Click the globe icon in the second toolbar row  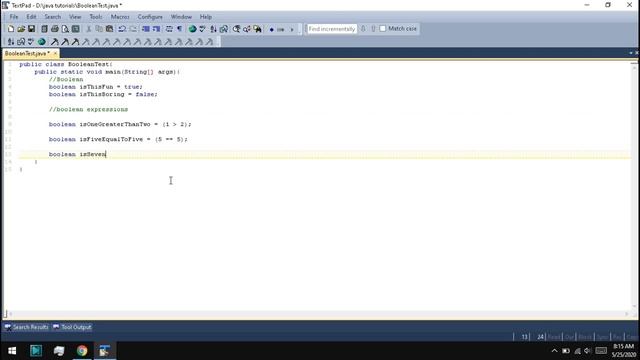point(42,42)
